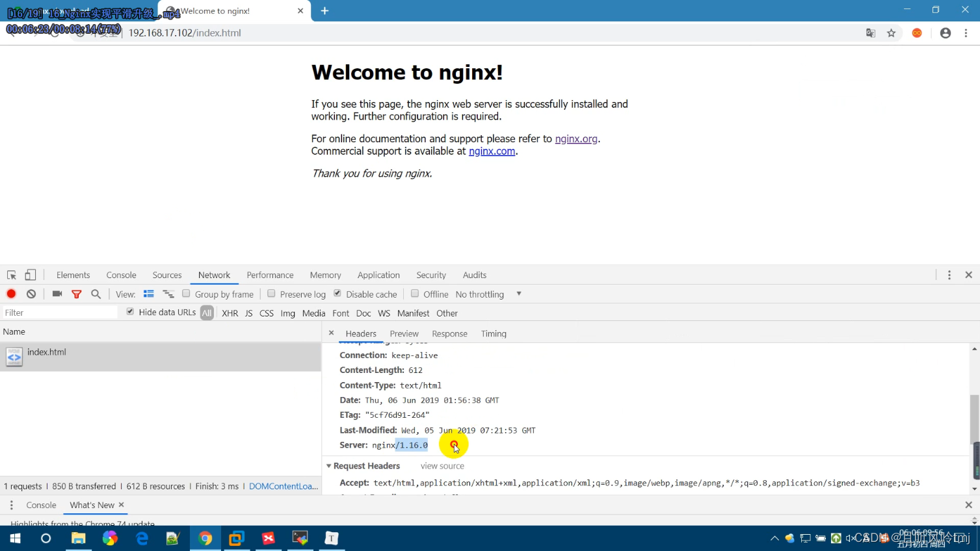Open the orange browser extension icon
Screen dimensions: 980x551
click(917, 33)
